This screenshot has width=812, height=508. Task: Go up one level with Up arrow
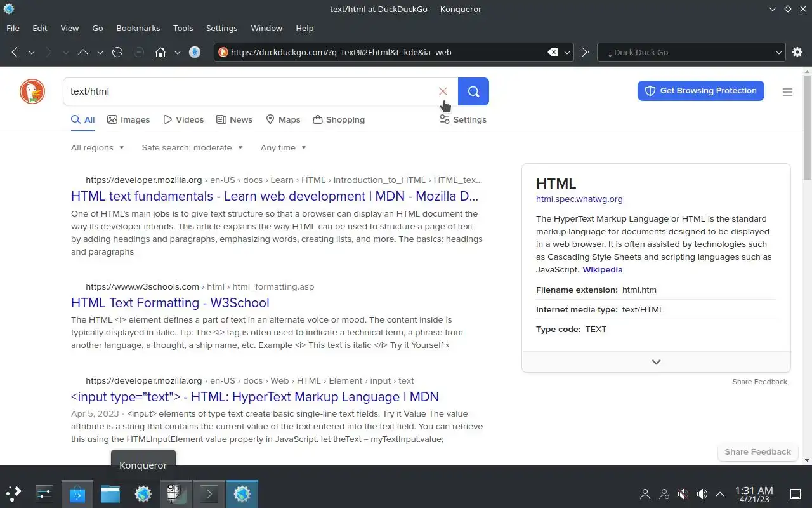tap(83, 52)
